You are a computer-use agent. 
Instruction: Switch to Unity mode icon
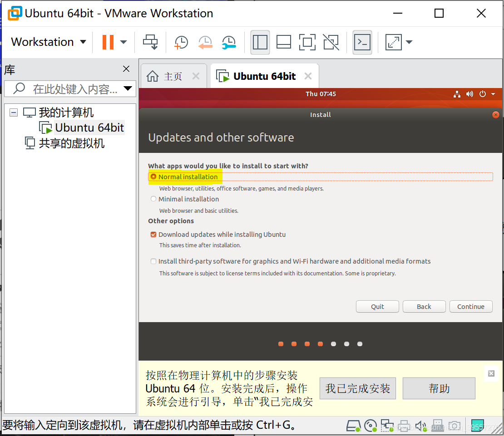click(331, 42)
